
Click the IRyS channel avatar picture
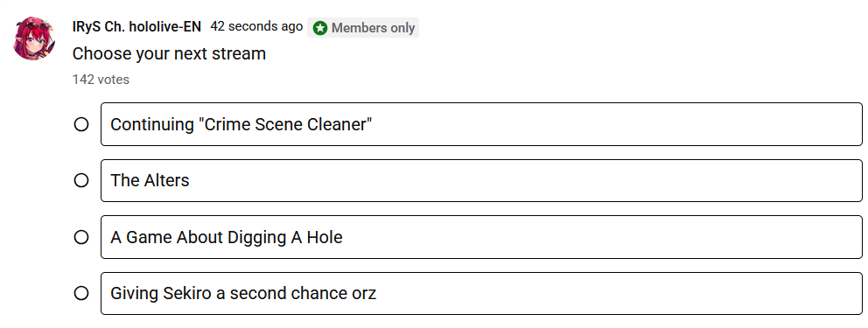pos(34,38)
